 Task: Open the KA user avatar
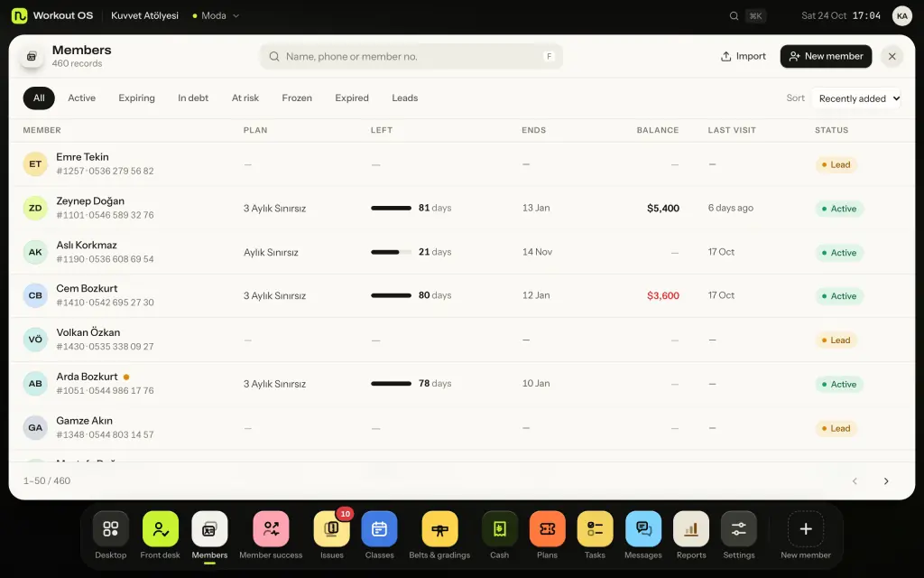(x=902, y=16)
